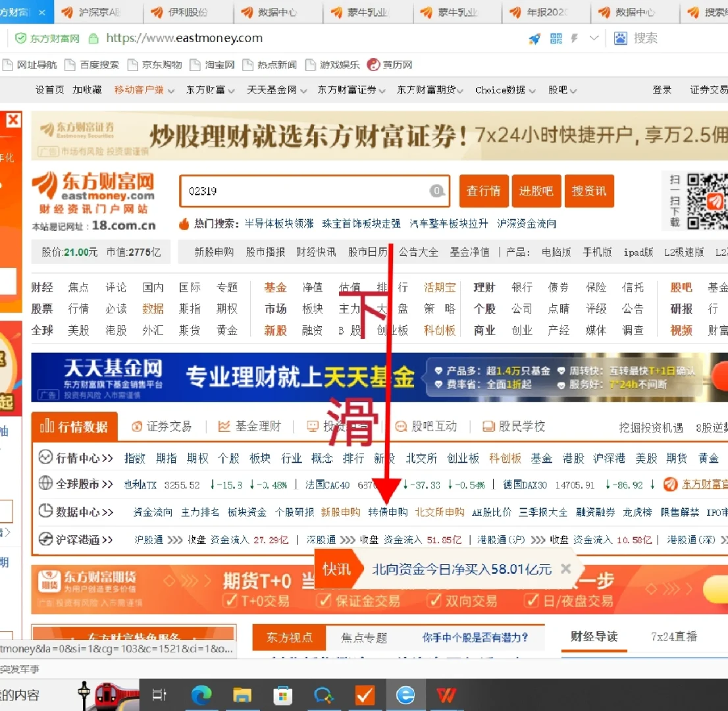
Task: Open the orange checkmark app on taskbar
Action: point(365,695)
